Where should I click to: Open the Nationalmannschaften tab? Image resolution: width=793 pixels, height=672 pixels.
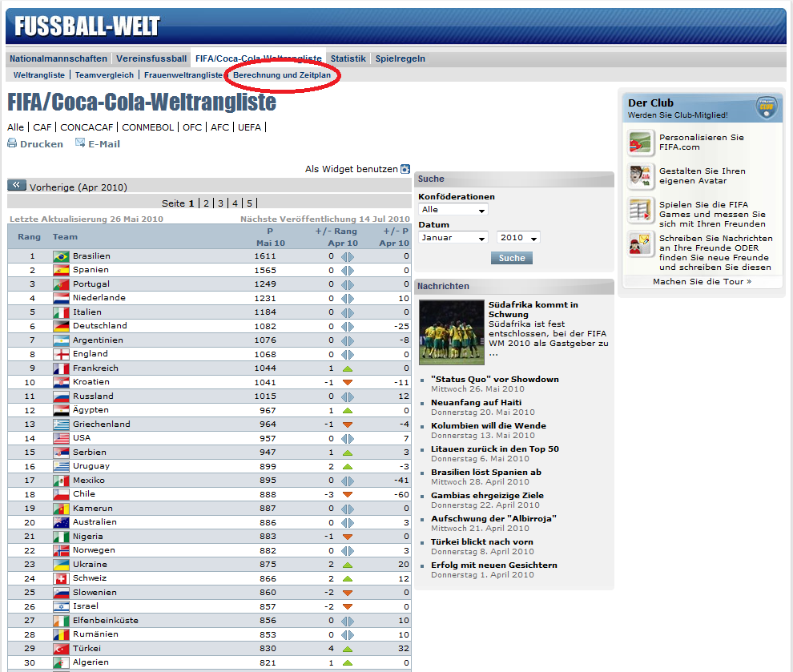coord(58,58)
